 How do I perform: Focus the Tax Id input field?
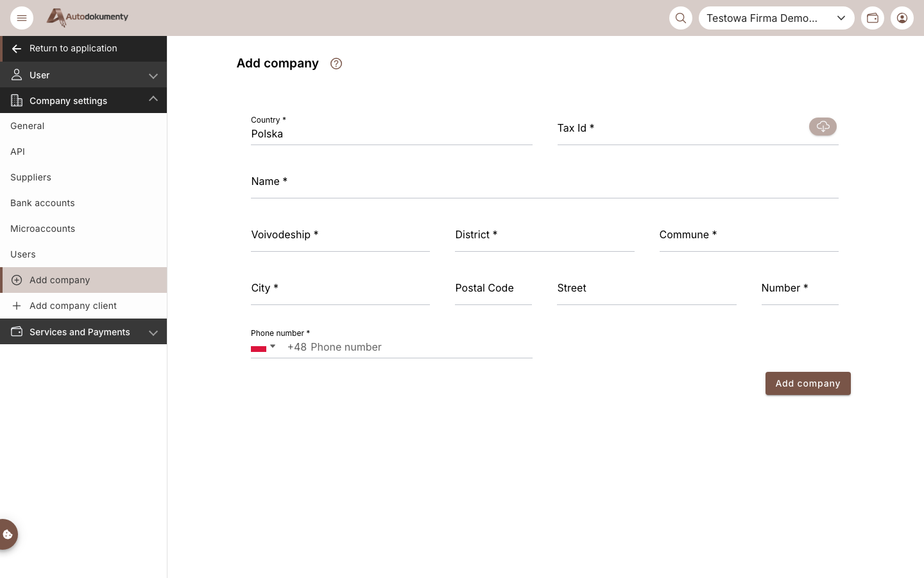point(680,128)
